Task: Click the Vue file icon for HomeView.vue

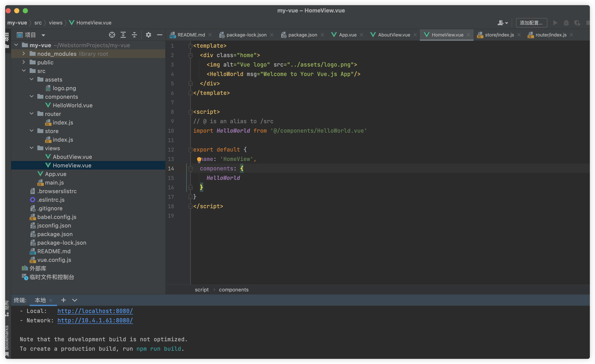Action: coord(49,165)
